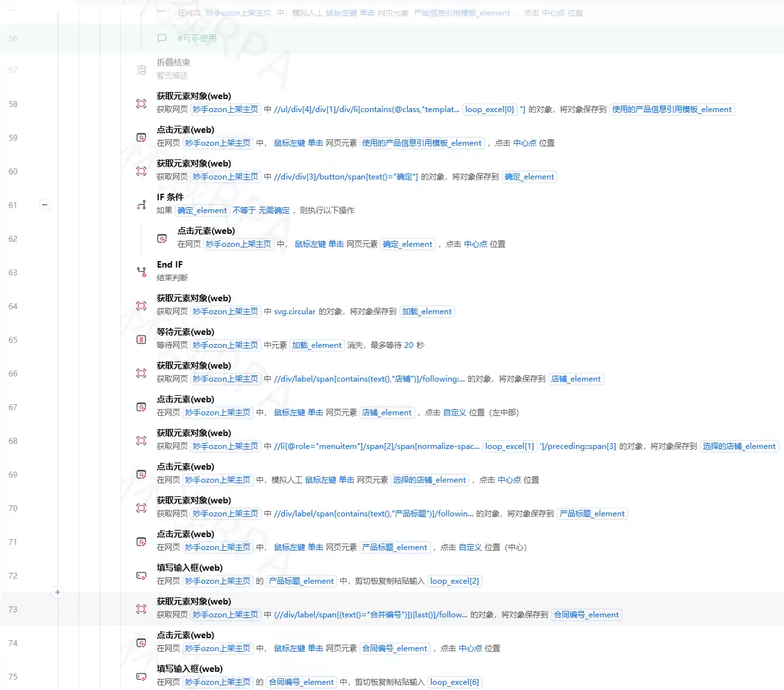
Task: Click the get-element icon on line 64
Action: pyautogui.click(x=141, y=306)
